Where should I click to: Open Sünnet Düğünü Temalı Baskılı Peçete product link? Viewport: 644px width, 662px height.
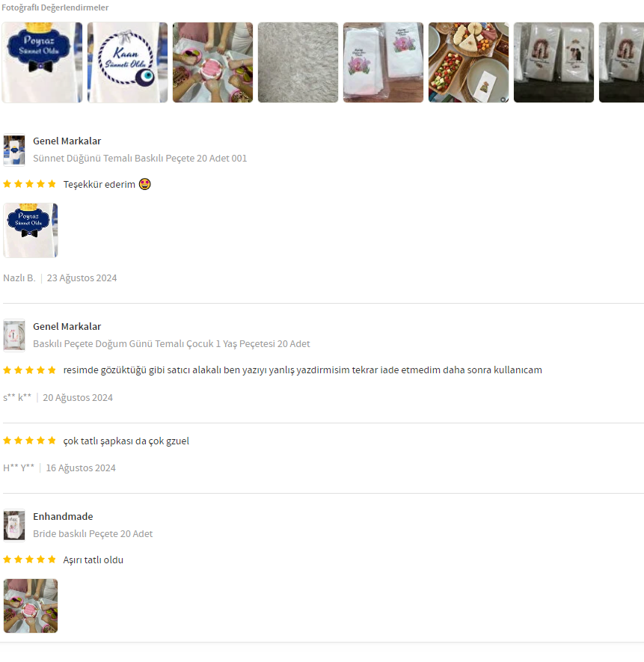click(140, 159)
